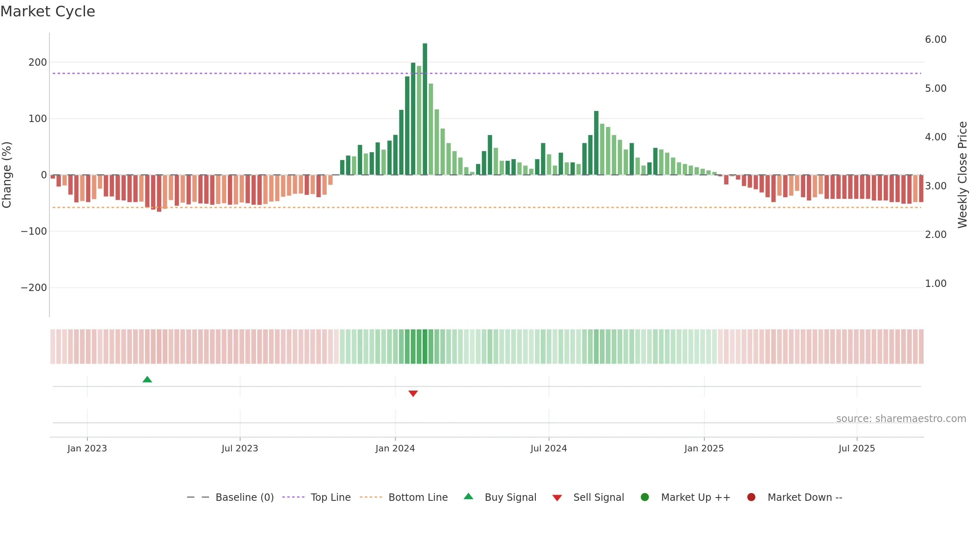Click the darkest green heat strip cell

point(425,347)
